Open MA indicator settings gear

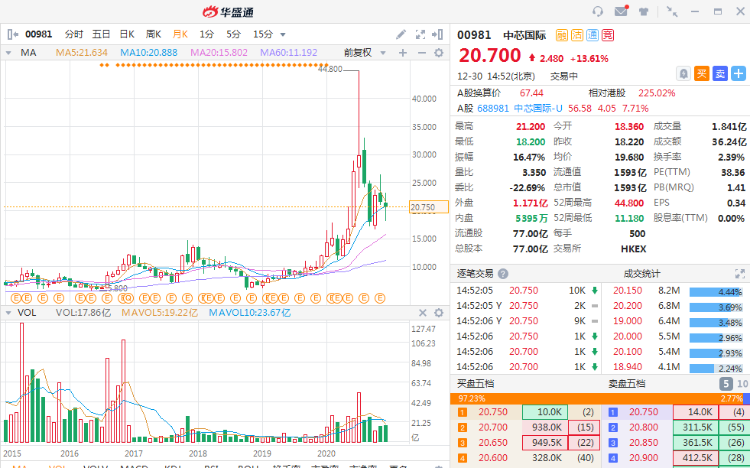(439, 53)
